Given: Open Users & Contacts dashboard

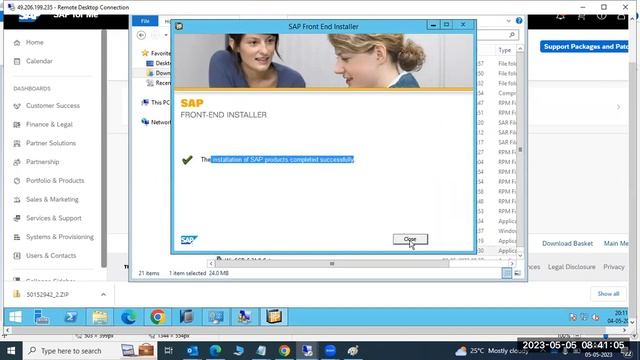Looking at the screenshot, I should click(51, 256).
